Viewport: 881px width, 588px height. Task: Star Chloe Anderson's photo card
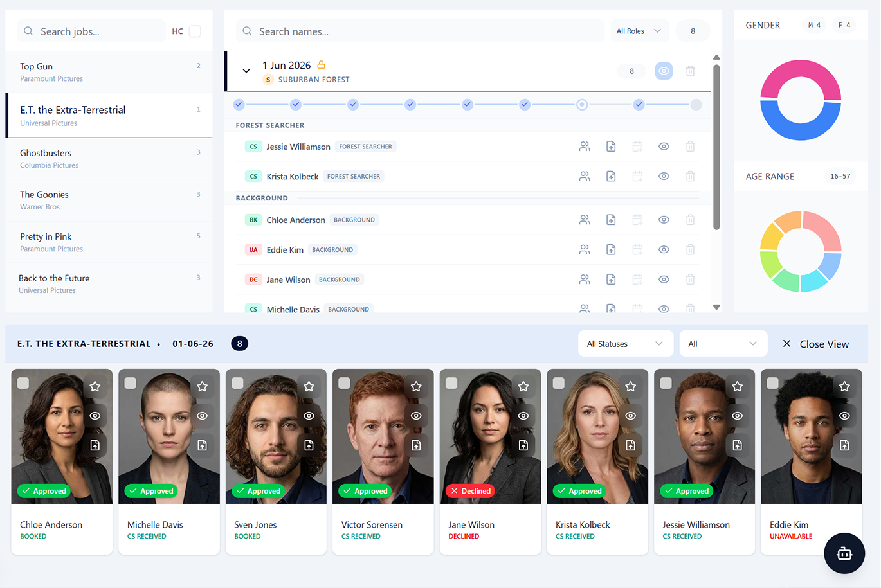click(x=95, y=386)
